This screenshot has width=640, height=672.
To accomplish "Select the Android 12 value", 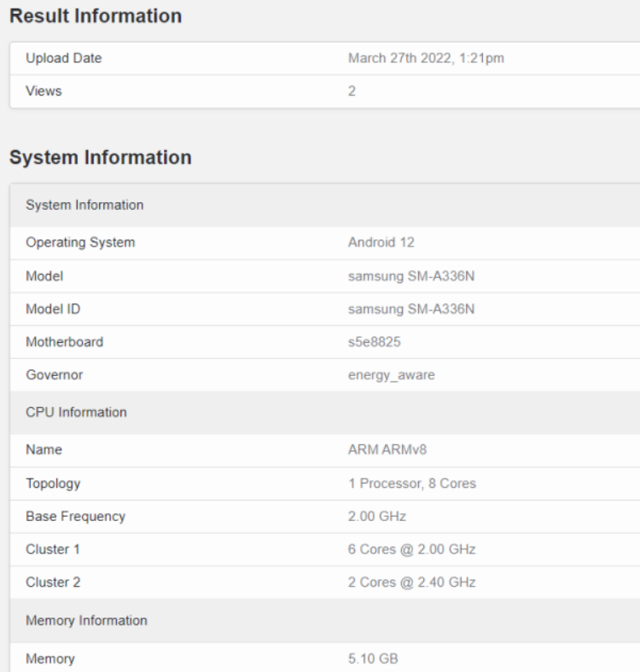I will coord(381,242).
